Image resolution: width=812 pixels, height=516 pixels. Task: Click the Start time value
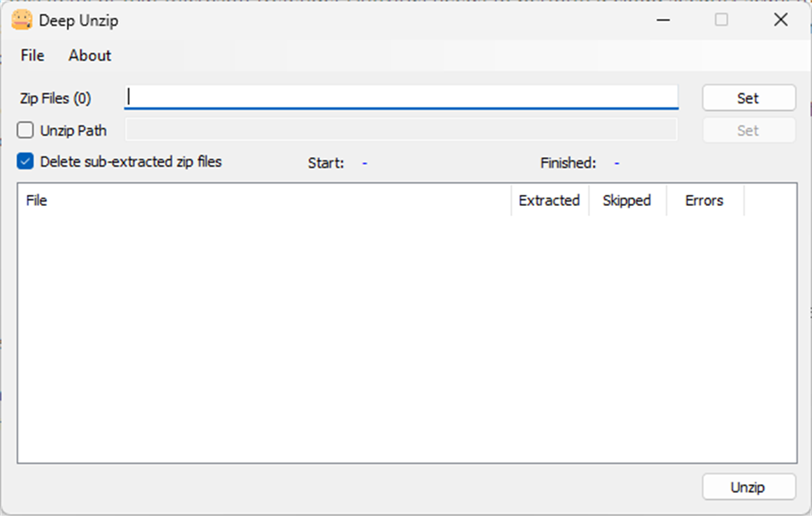click(x=364, y=162)
